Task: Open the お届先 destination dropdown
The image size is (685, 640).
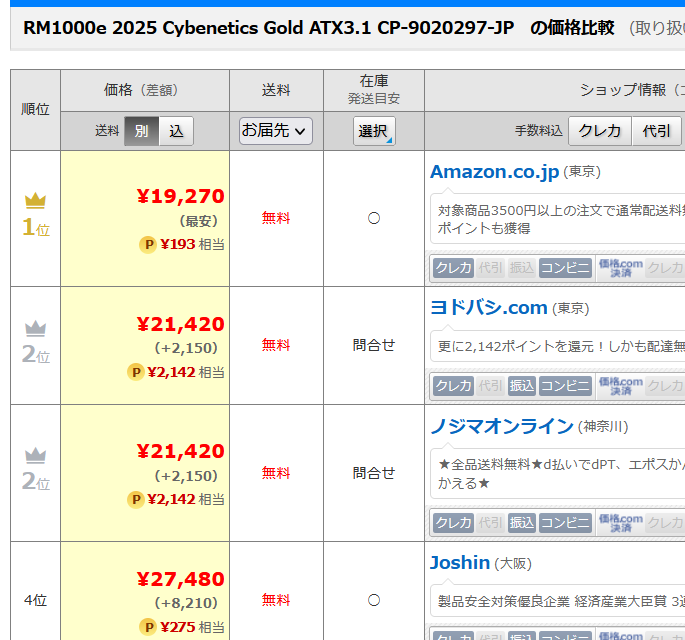Action: (276, 131)
